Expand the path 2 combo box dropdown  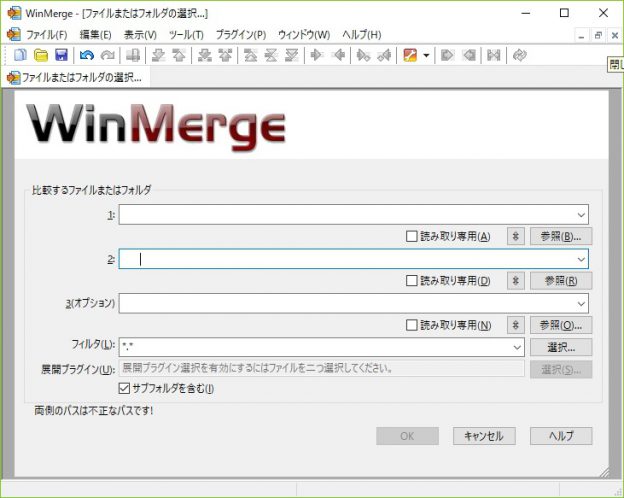(x=581, y=260)
